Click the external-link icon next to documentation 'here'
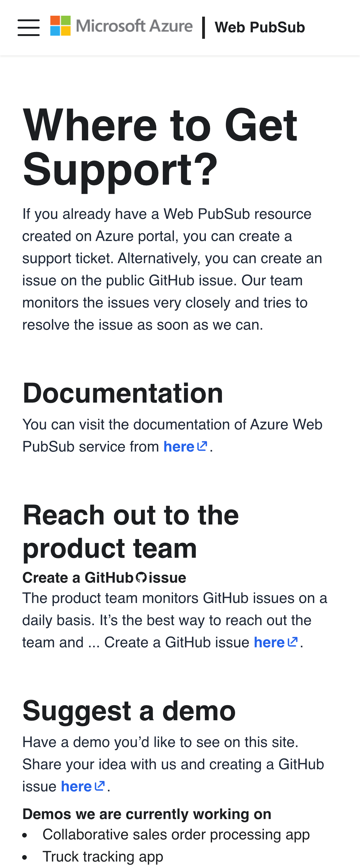The height and width of the screenshot is (868, 360). [x=201, y=446]
